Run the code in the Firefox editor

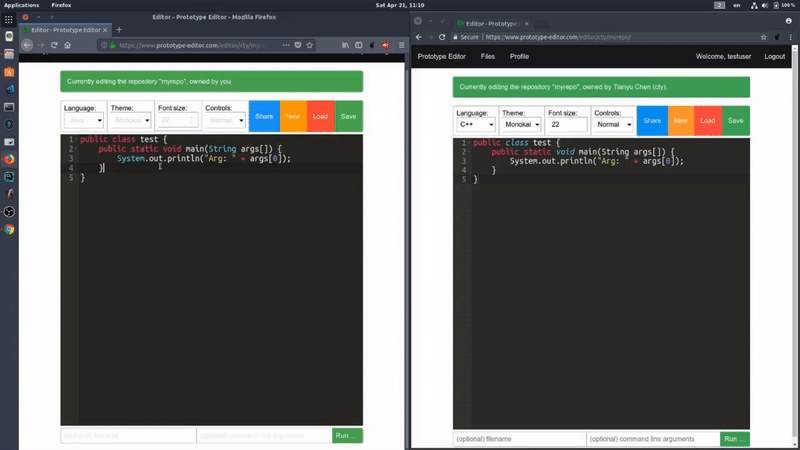[x=347, y=436]
